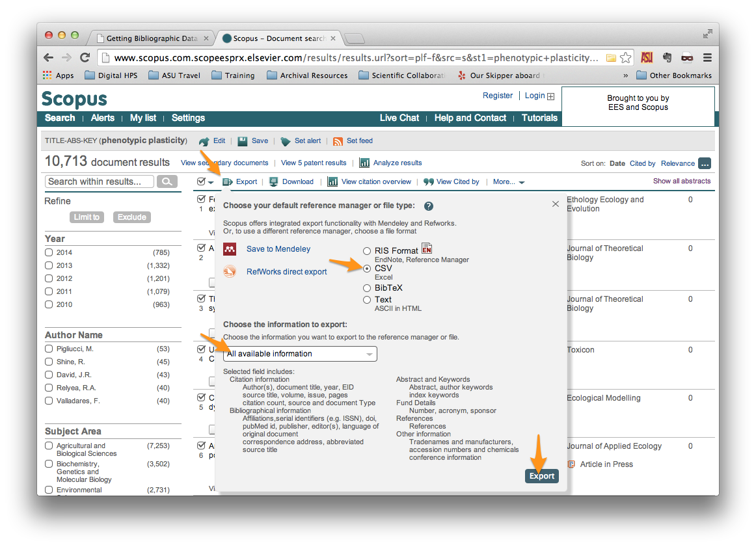Screen dimensions: 756x547
Task: Open a new browser tab
Action: point(355,38)
